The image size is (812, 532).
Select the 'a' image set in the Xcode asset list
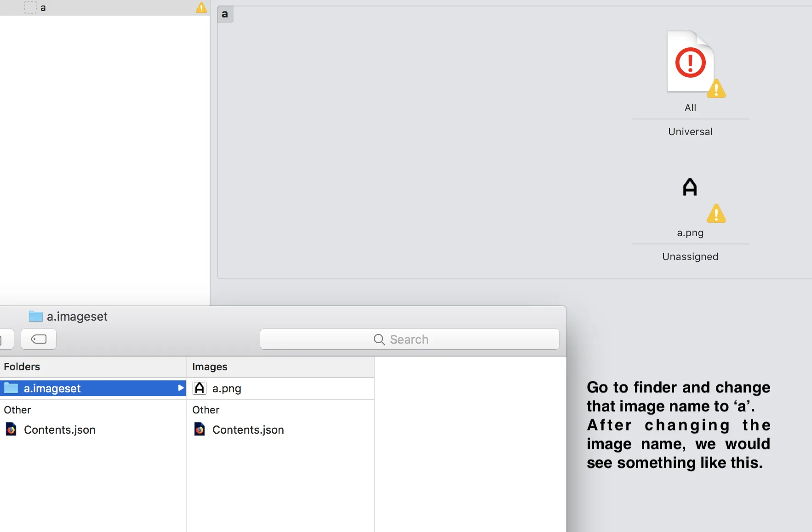pyautogui.click(x=105, y=8)
